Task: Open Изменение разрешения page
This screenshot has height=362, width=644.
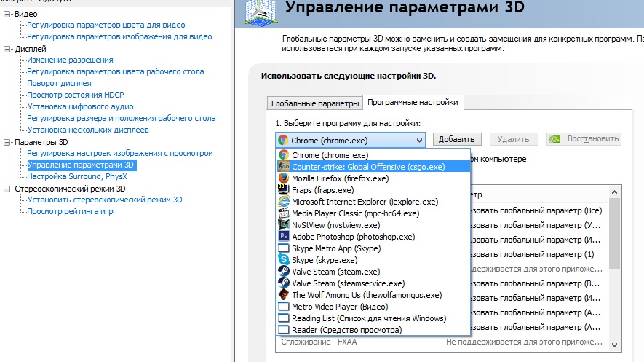Action: 70,60
